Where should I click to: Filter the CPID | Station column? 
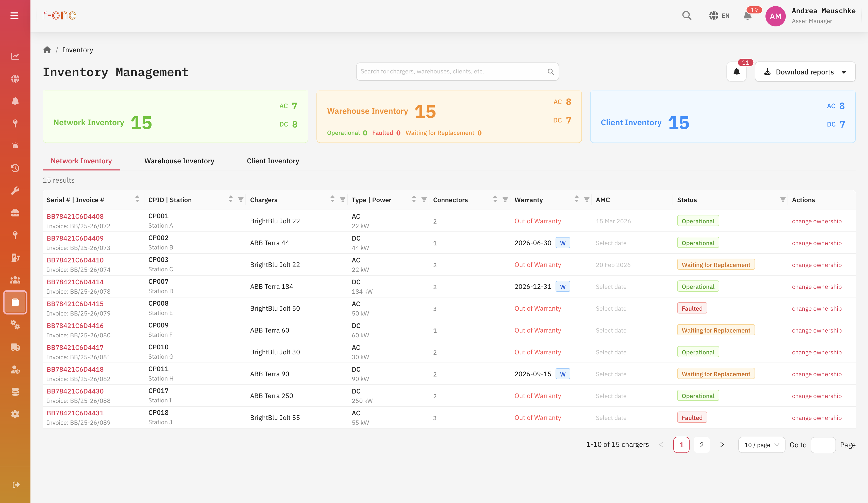(x=241, y=200)
